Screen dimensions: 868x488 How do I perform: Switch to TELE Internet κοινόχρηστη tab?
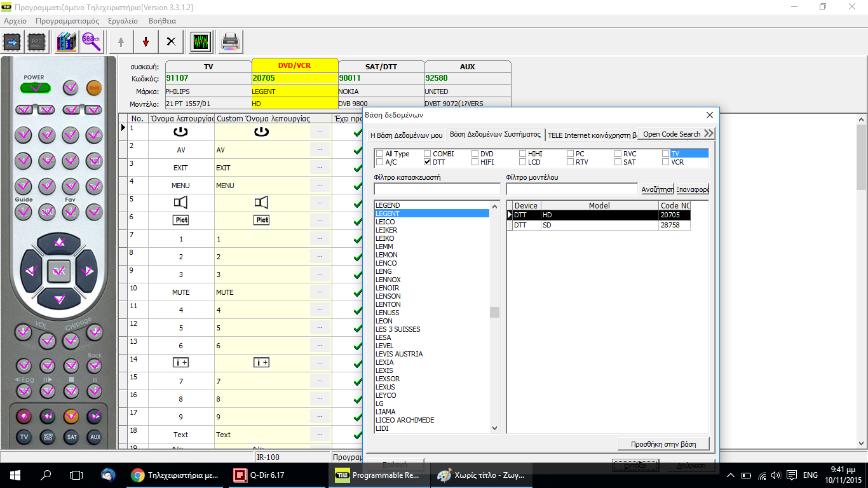[591, 135]
